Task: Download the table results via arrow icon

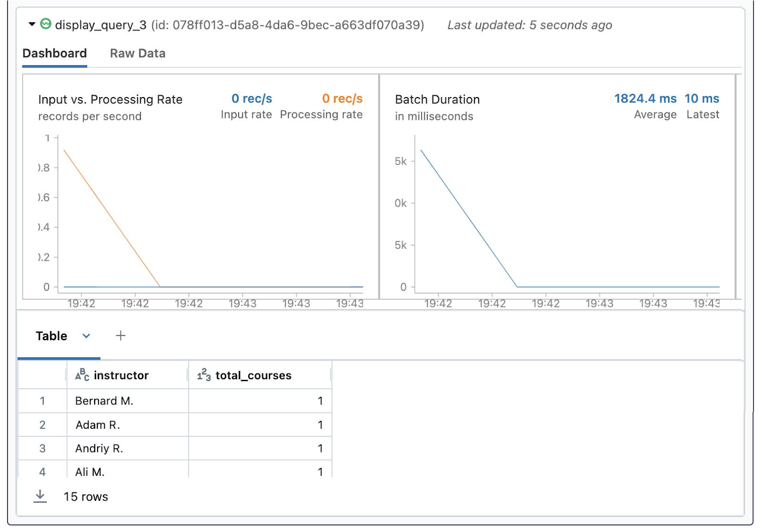Action: pos(40,496)
